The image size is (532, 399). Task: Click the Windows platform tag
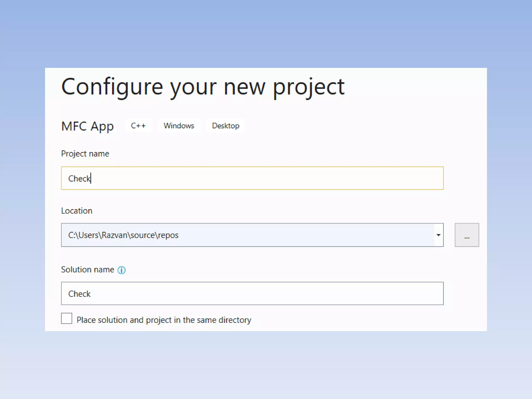coord(179,126)
